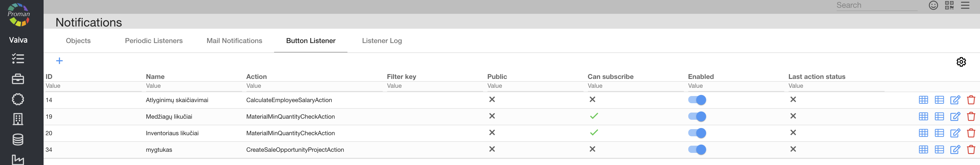The height and width of the screenshot is (165, 980).
Task: Go to the Mail Notifications tab
Action: point(234,41)
